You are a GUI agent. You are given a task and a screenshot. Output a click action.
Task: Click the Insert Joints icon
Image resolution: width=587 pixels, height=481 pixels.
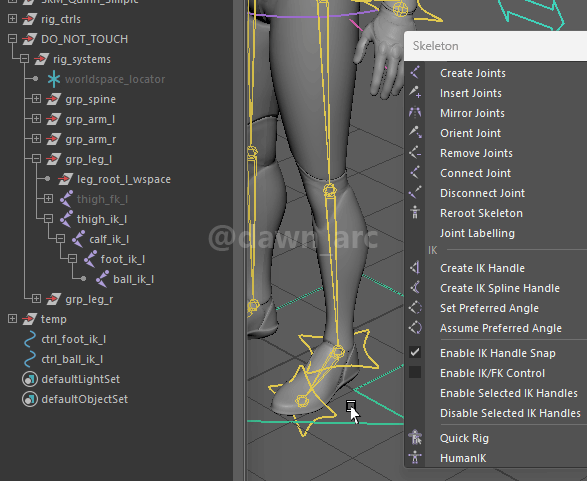(415, 92)
